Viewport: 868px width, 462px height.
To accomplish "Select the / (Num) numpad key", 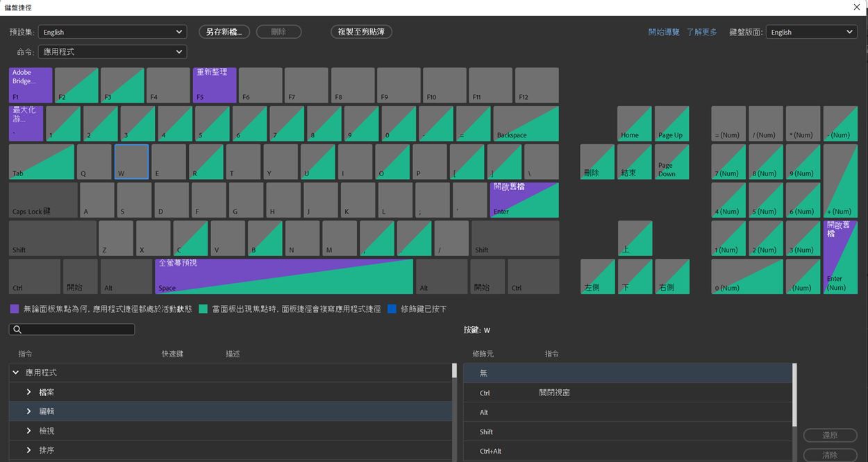I will pos(766,123).
